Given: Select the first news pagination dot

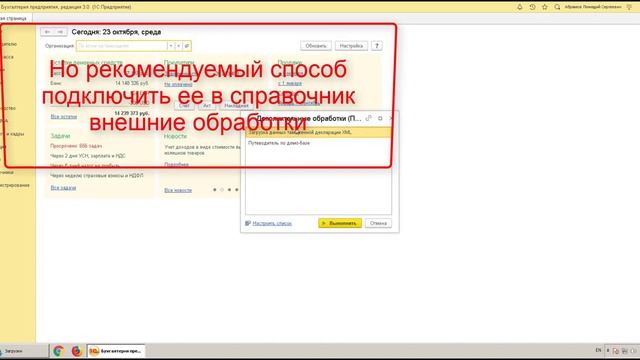Looking at the screenshot, I should [215, 190].
